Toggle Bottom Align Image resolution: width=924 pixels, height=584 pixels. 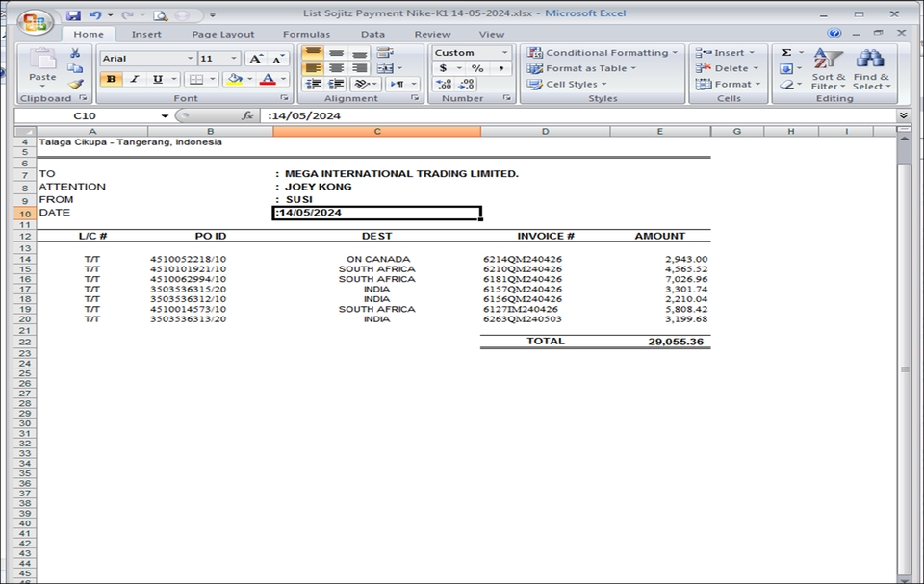pyautogui.click(x=359, y=53)
